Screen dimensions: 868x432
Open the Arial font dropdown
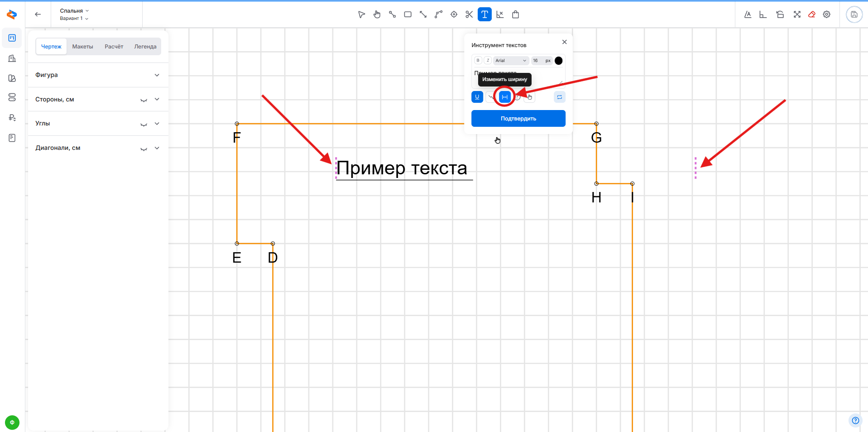(510, 61)
